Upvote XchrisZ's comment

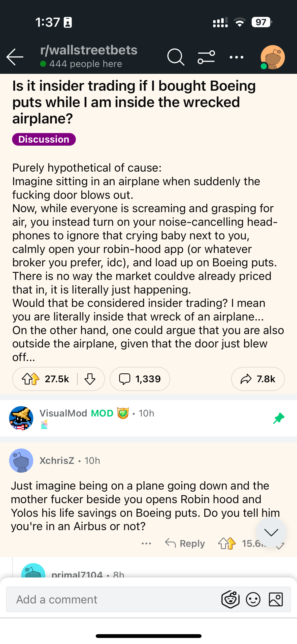tap(227, 543)
